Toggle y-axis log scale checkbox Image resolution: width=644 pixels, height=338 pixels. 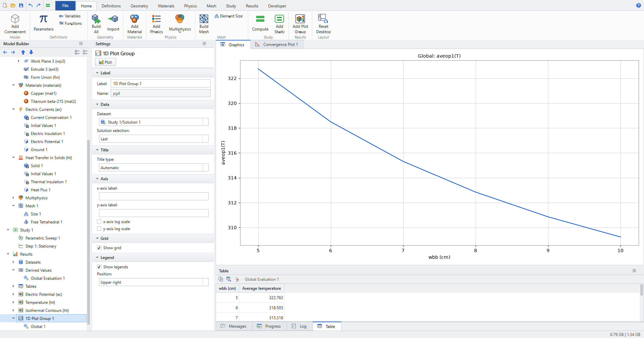(x=99, y=229)
